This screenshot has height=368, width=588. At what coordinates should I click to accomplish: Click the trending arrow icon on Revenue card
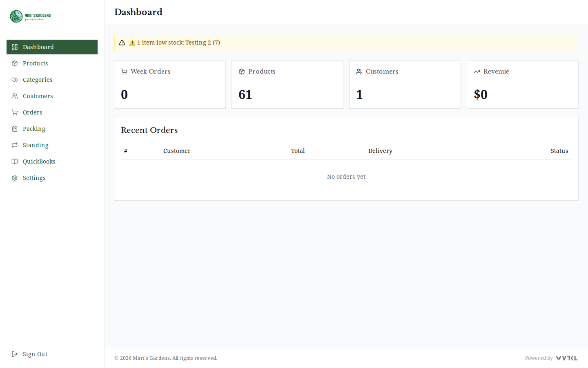pos(477,72)
